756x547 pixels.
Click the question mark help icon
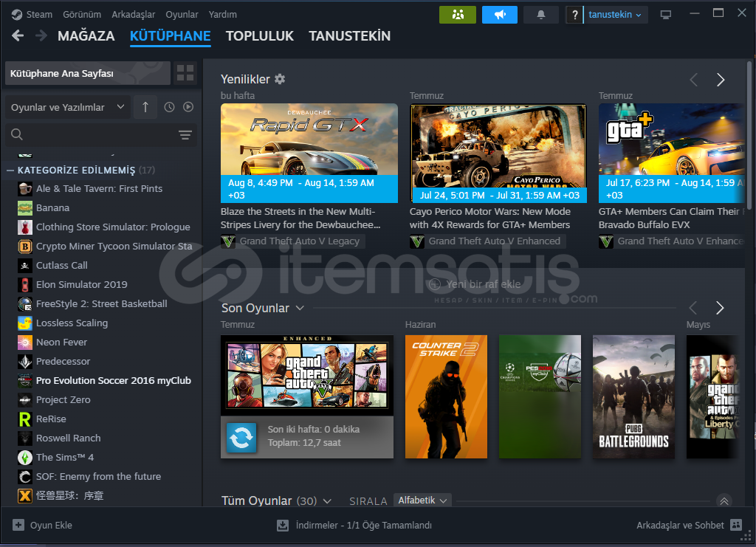tap(574, 15)
